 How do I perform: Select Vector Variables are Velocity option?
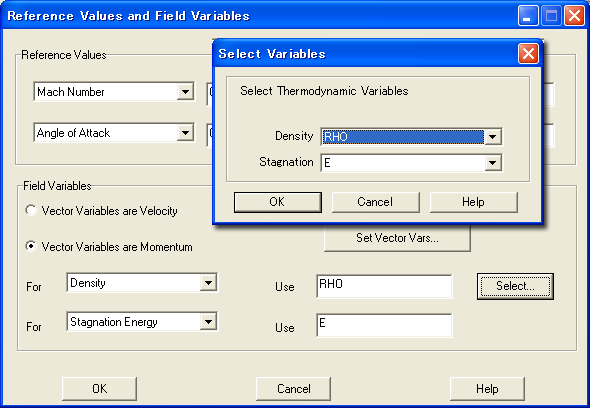tap(31, 210)
